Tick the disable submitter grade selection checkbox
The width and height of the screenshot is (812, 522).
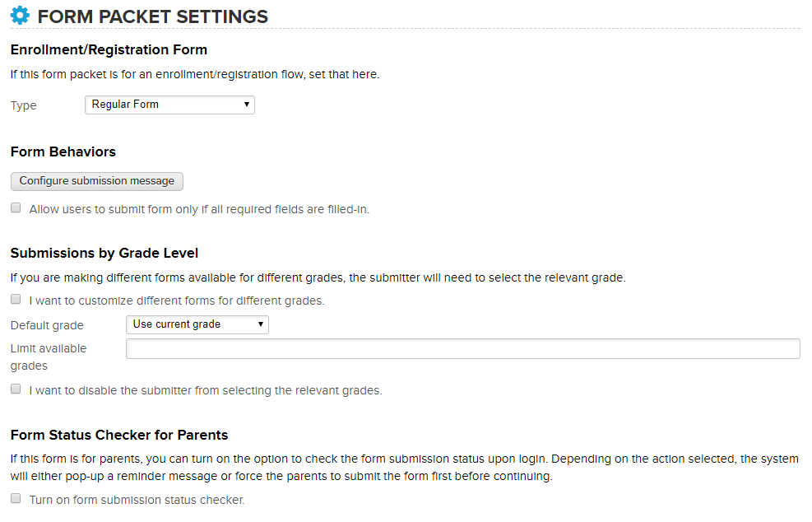(16, 389)
